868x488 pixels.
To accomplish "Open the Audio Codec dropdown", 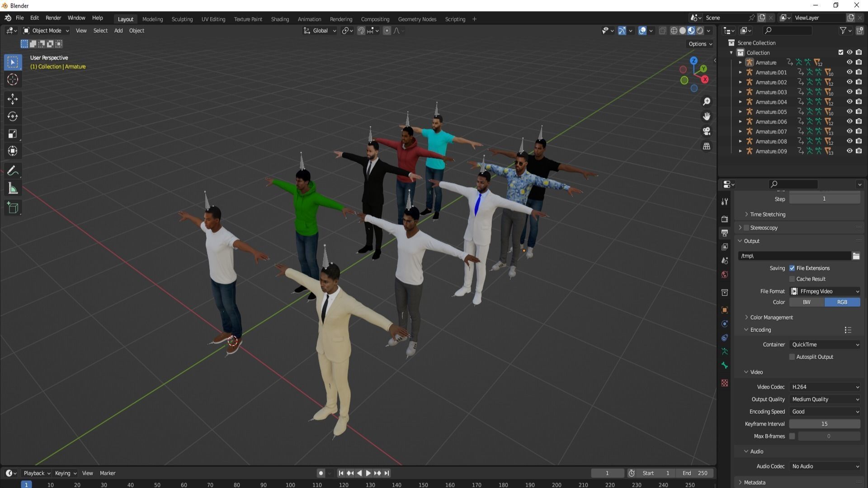I will click(x=825, y=466).
